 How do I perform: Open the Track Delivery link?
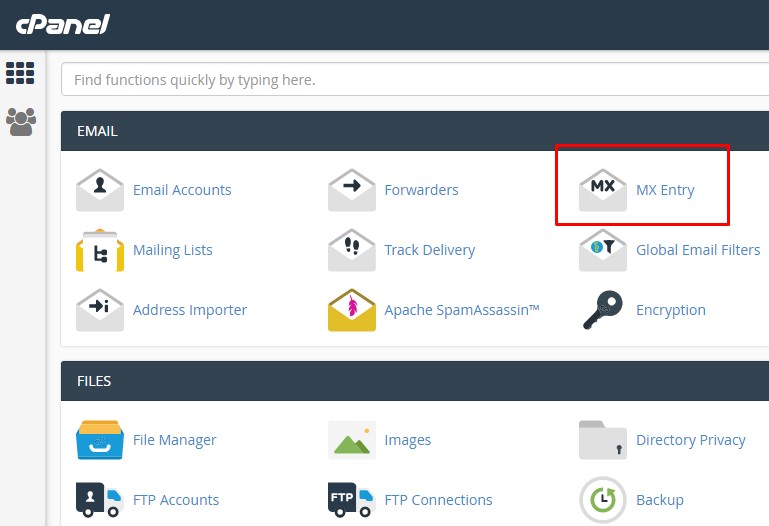point(430,250)
